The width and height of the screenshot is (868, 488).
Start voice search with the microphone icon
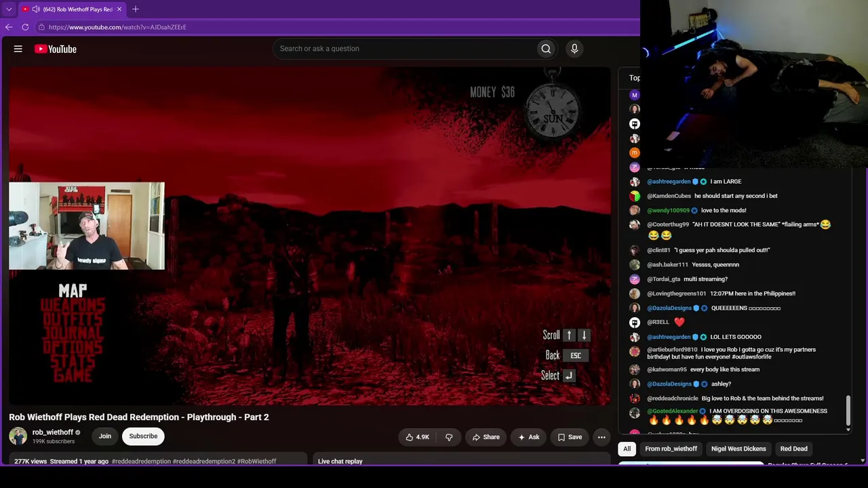574,49
